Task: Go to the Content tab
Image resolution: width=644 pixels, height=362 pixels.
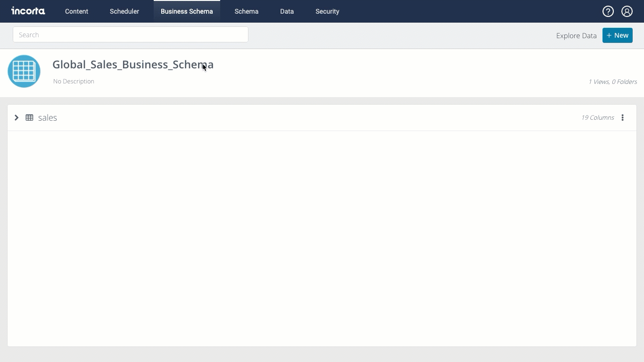Action: coord(76,11)
